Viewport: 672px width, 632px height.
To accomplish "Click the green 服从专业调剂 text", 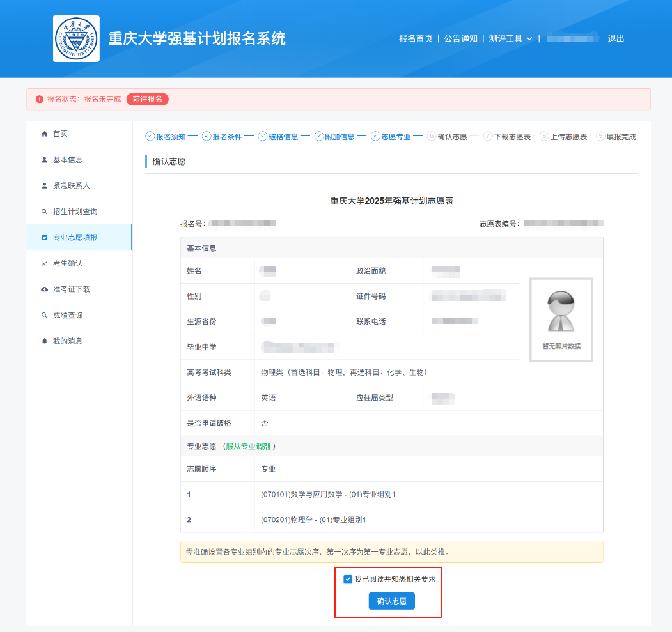I will coord(248,446).
